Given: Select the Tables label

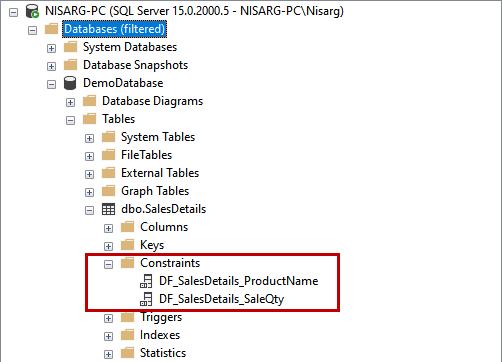Looking at the screenshot, I should [x=119, y=119].
